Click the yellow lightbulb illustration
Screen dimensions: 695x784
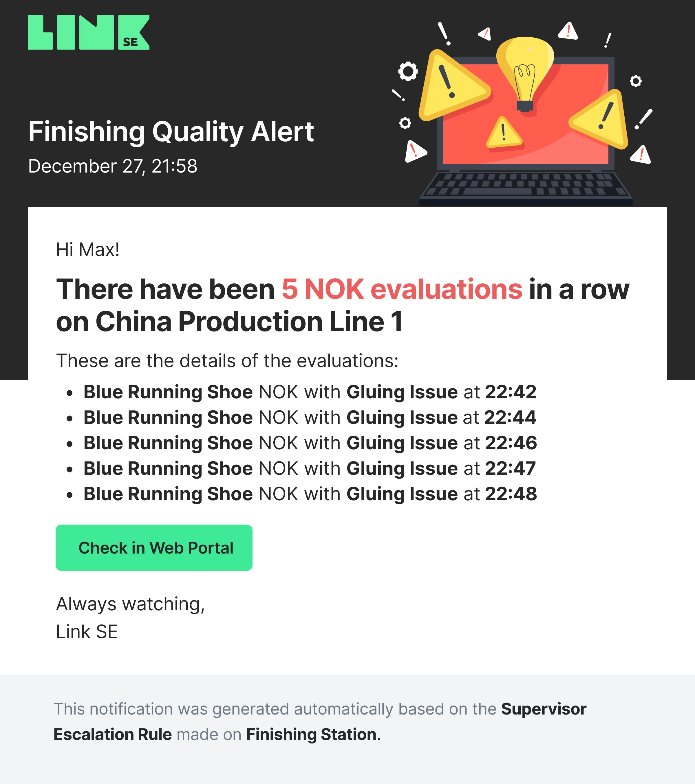tap(525, 75)
